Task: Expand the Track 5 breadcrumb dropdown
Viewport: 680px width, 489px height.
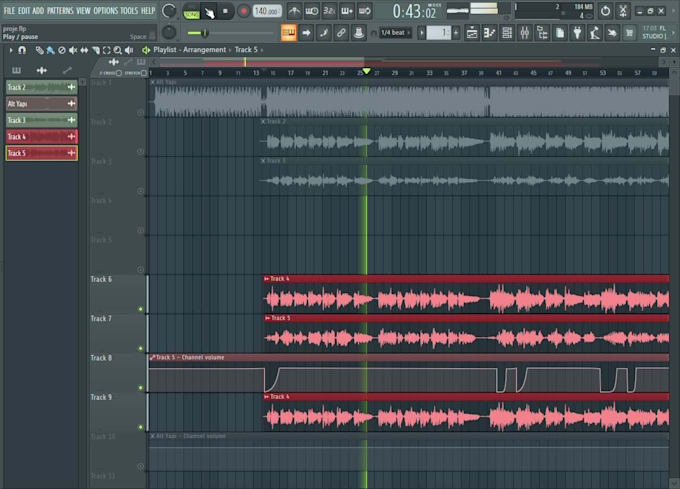Action: pyautogui.click(x=262, y=50)
